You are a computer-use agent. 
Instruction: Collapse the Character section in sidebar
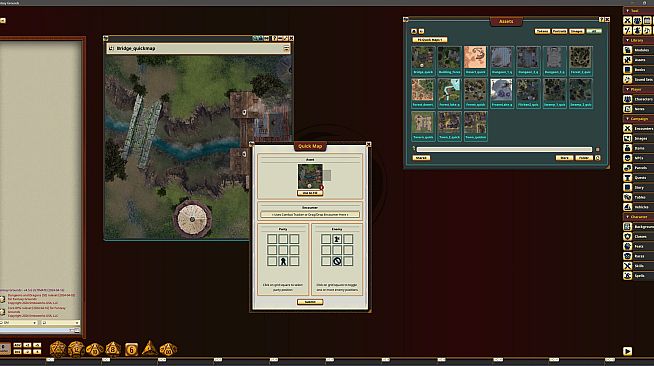(x=628, y=217)
